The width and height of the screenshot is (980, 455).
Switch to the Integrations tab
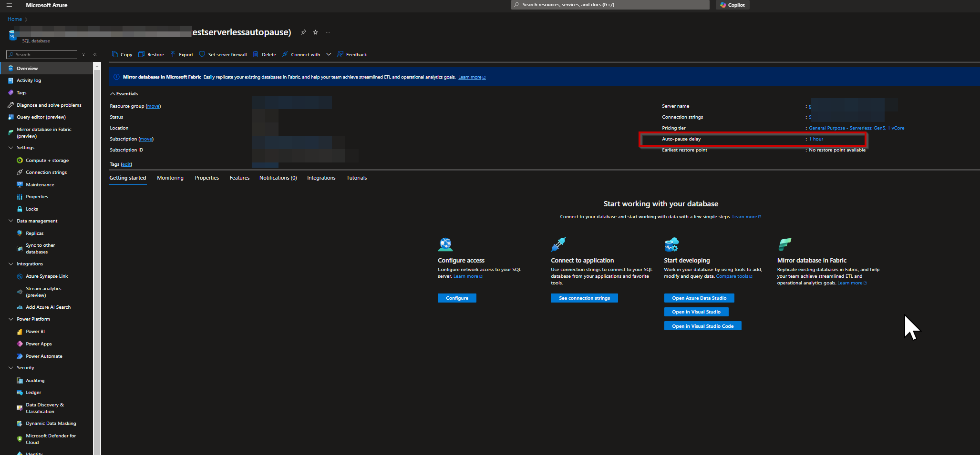tap(321, 178)
